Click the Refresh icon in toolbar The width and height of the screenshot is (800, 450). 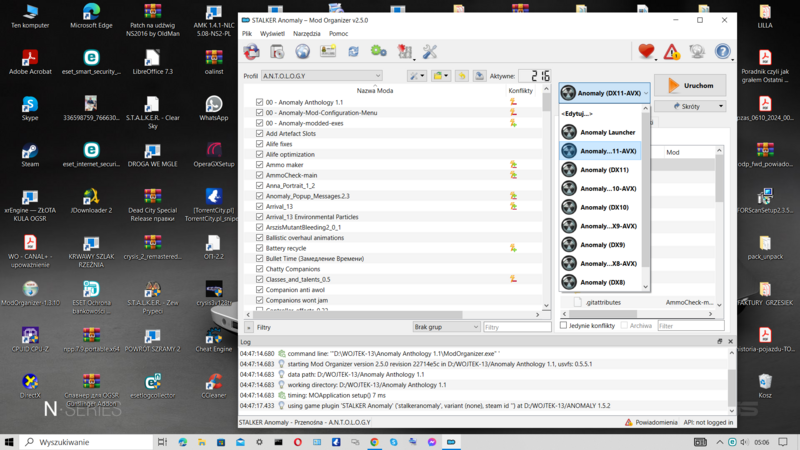pos(353,52)
